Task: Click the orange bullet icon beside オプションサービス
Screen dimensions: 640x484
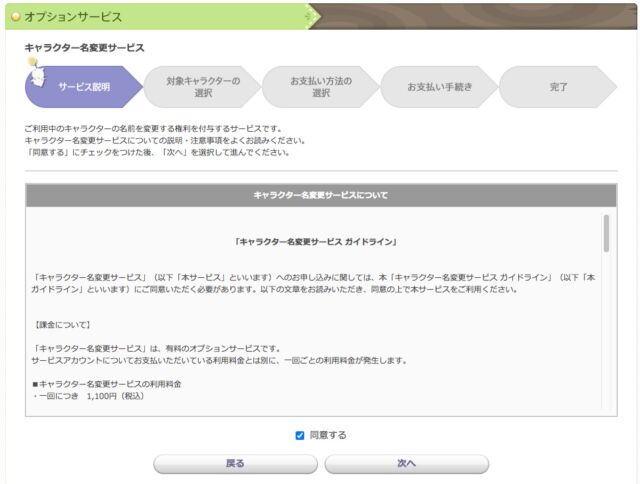Action: 14,16
